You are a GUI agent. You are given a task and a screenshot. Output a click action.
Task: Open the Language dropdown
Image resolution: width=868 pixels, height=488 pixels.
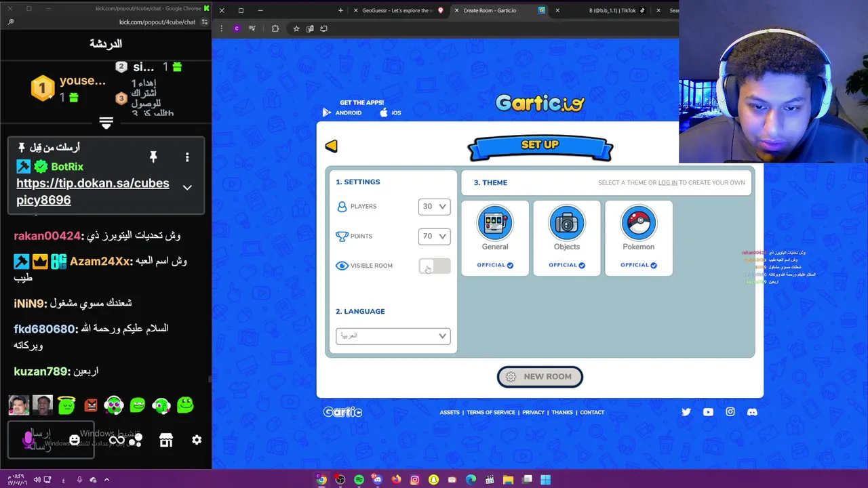tap(393, 335)
